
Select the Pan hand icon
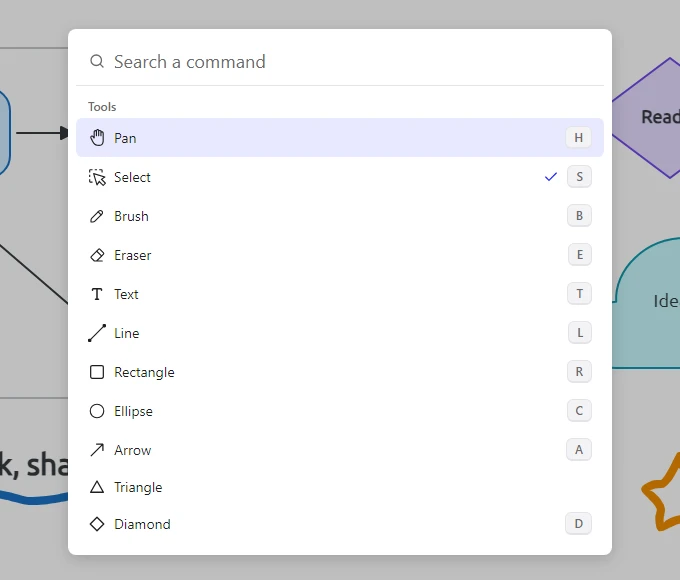tap(97, 138)
